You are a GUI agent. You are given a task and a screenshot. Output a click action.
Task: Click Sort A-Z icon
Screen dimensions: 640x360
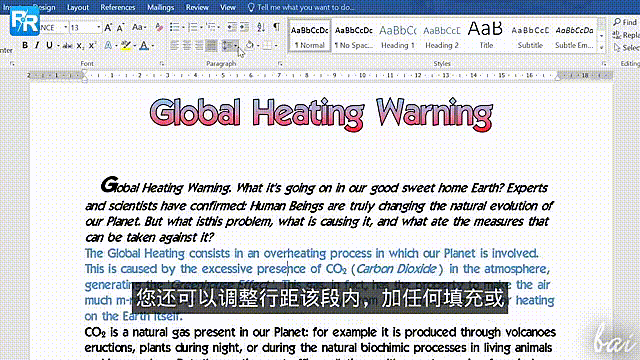(x=261, y=27)
